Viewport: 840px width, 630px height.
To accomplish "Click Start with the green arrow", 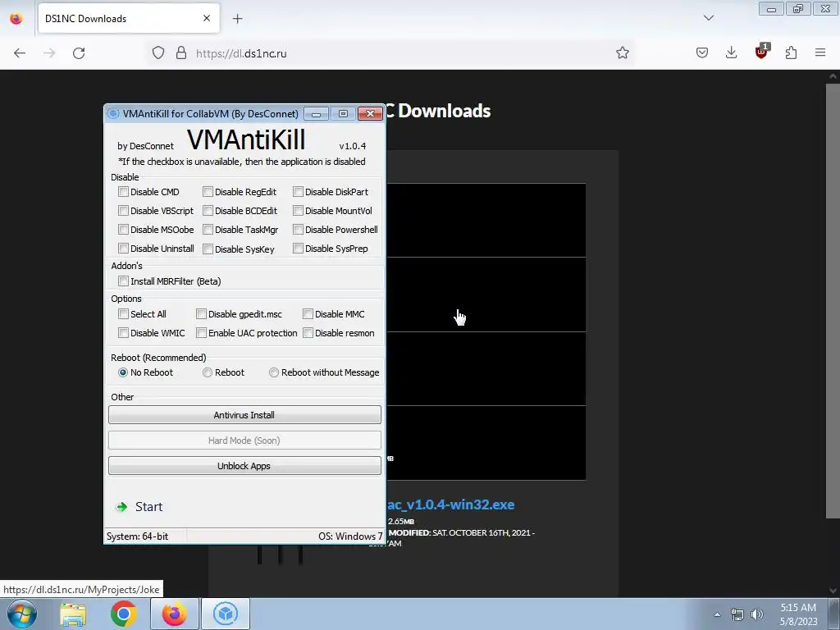I will (139, 507).
